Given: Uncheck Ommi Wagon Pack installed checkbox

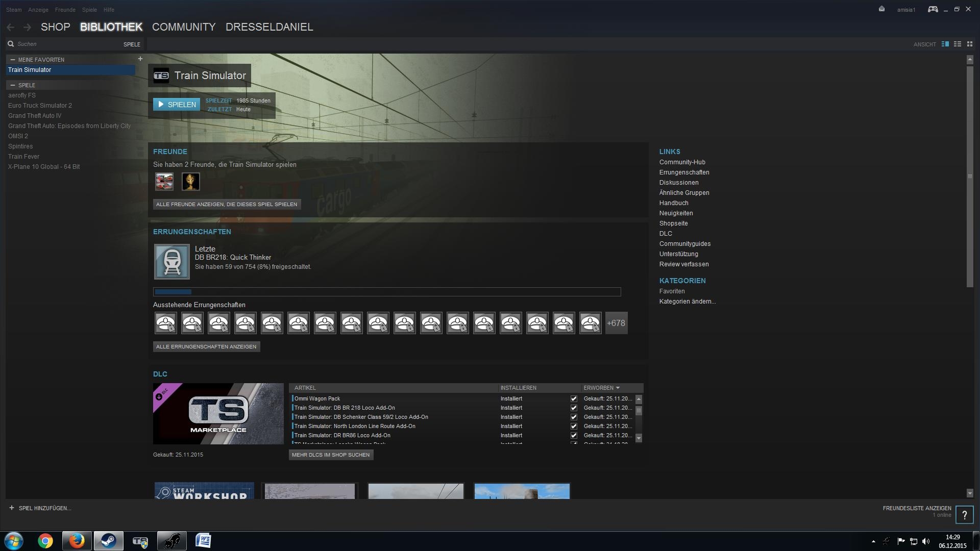Looking at the screenshot, I should [574, 399].
